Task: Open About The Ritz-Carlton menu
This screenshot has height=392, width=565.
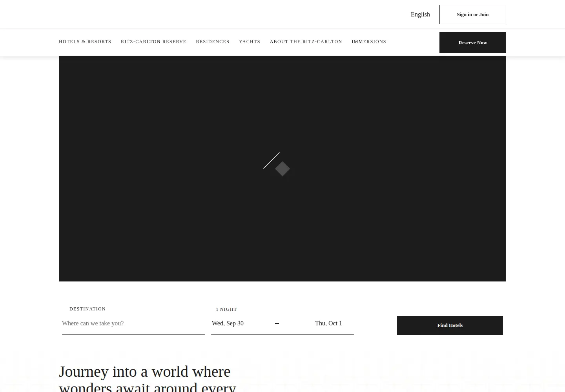Action: click(306, 42)
